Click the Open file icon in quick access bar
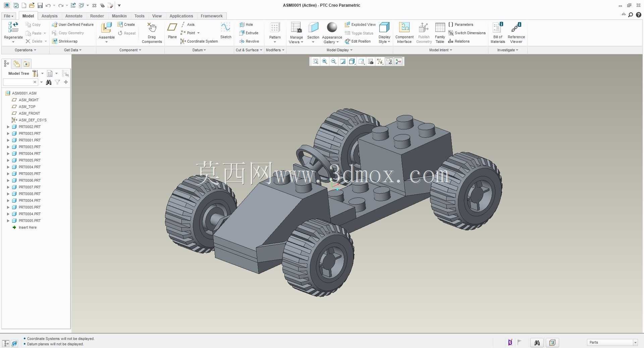 point(32,5)
